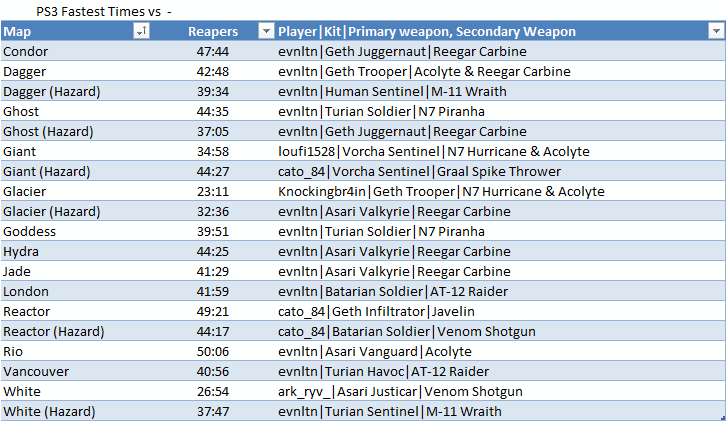Open the Player Kit weapon column filter dropdown
Image resolution: width=726 pixels, height=421 pixels.
(x=716, y=31)
